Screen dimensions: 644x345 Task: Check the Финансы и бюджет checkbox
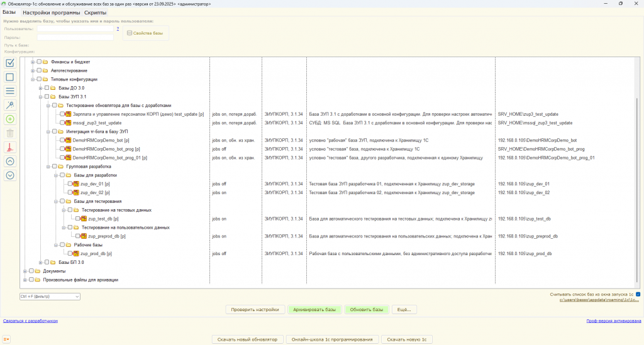click(x=39, y=62)
